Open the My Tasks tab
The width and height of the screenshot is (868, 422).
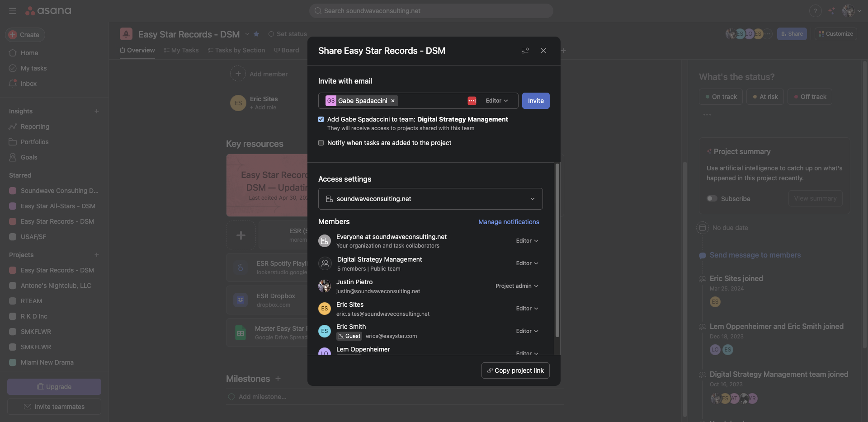[x=181, y=50]
